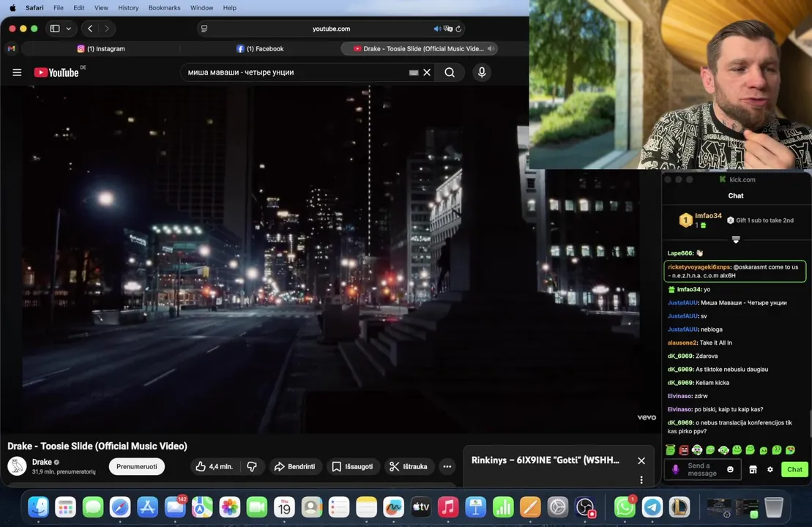Open the Mail app with 142 badge
This screenshot has height=527, width=812.
tap(175, 507)
